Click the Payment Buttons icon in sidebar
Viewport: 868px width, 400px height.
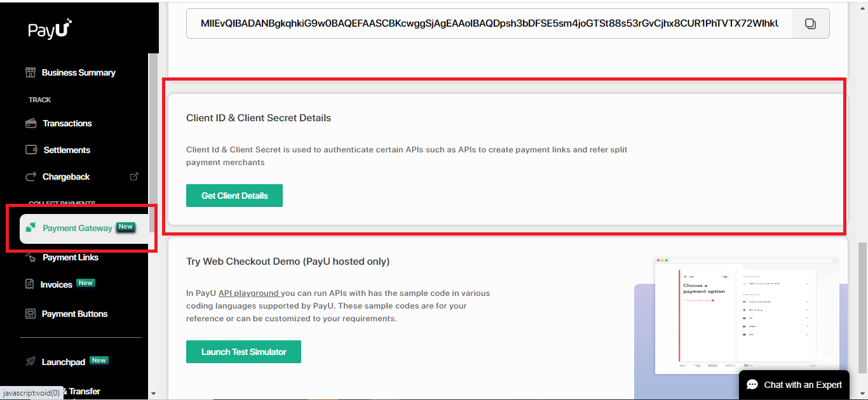point(31,314)
